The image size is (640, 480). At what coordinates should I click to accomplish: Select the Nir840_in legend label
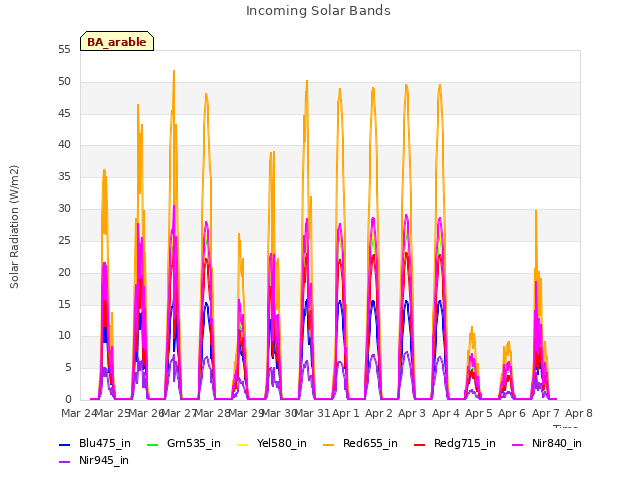tap(557, 443)
